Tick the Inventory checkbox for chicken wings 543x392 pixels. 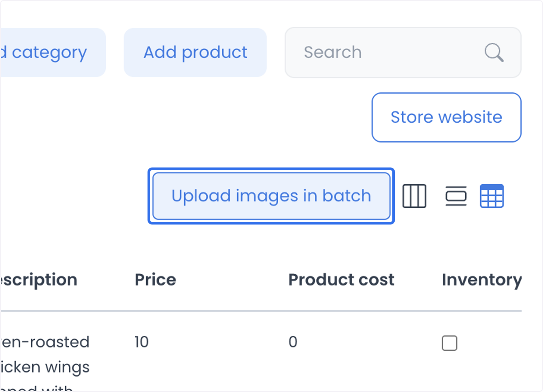coord(449,343)
